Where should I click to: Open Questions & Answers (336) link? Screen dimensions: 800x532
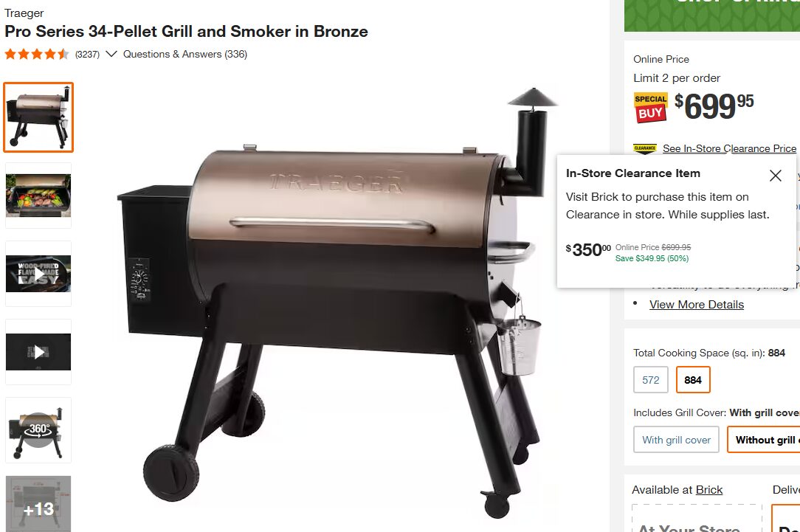coord(185,54)
